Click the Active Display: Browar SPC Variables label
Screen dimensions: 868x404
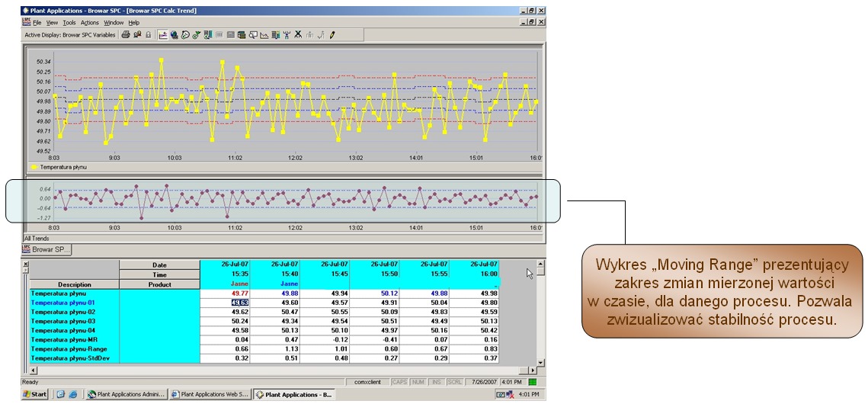pos(70,35)
